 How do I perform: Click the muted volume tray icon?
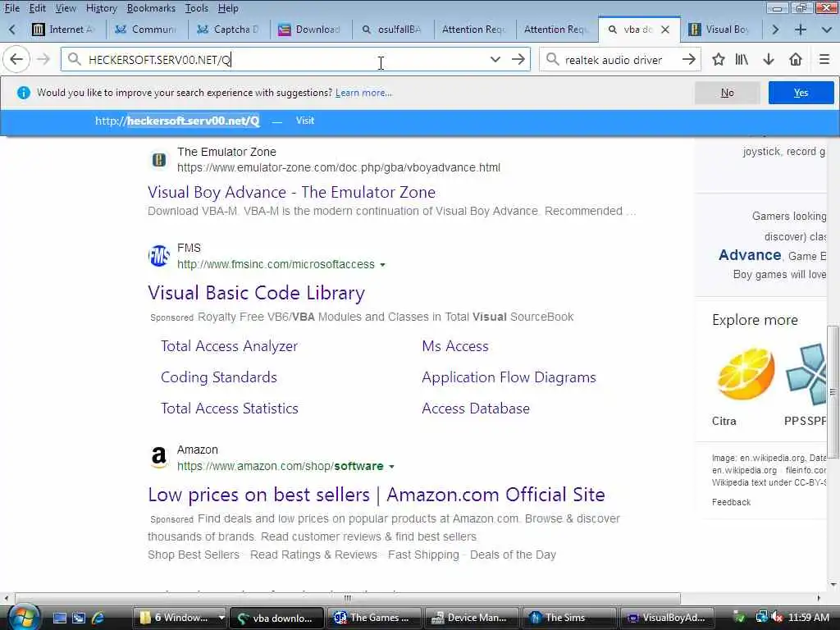point(778,618)
